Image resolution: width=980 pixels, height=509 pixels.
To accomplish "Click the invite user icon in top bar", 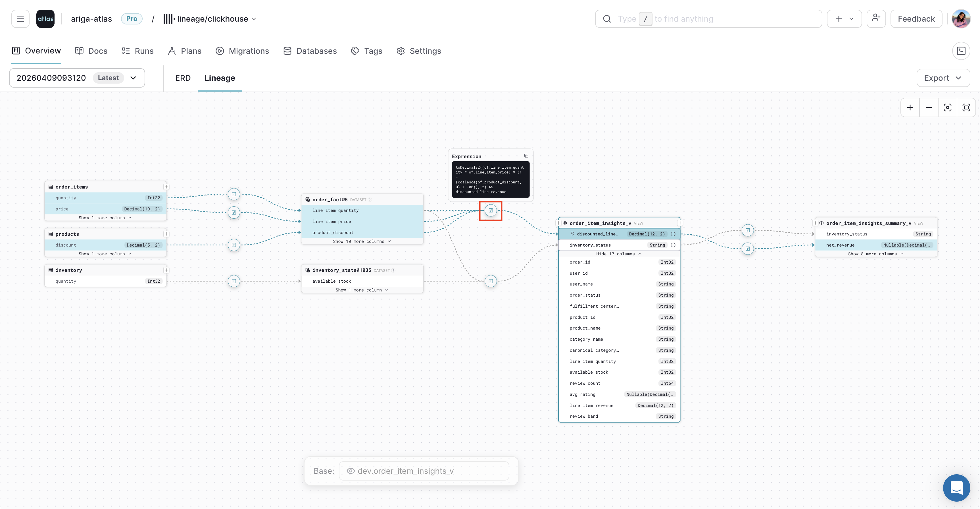I will (876, 18).
